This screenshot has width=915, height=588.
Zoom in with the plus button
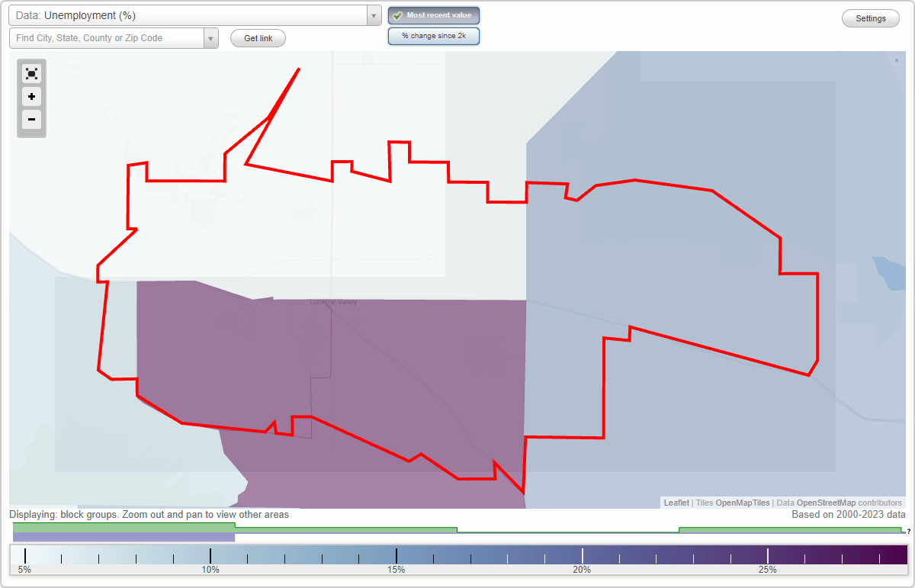point(31,97)
